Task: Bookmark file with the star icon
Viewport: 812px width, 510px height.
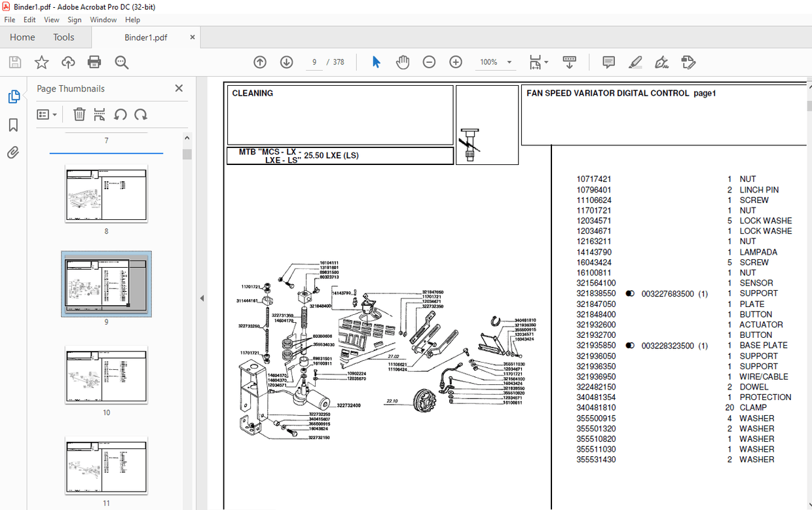Action: point(41,62)
